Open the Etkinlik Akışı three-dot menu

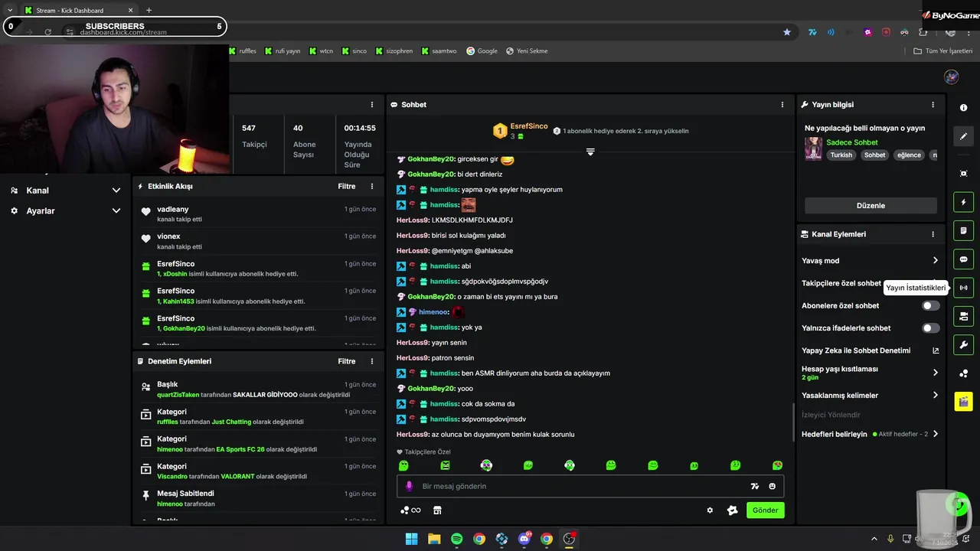click(x=372, y=186)
